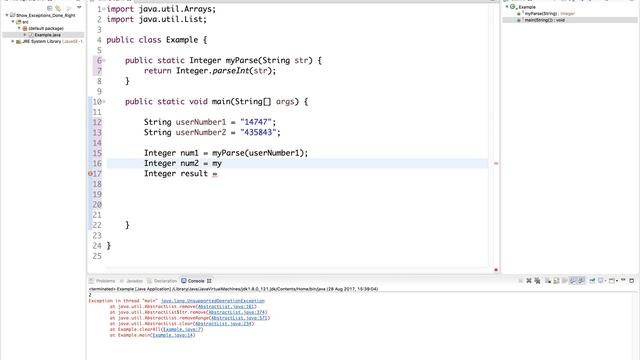640x360 pixels.
Task: Minimize the Console view
Action: coord(623,280)
